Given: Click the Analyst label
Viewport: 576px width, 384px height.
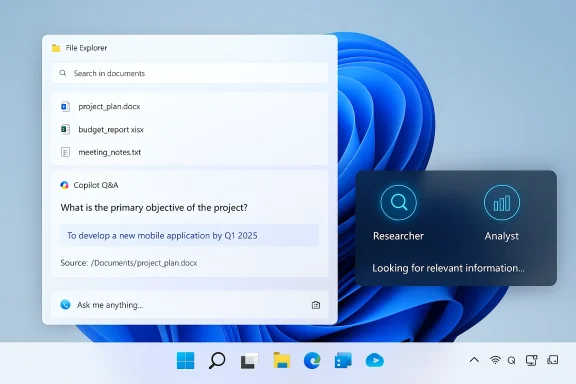Looking at the screenshot, I should pyautogui.click(x=502, y=236).
